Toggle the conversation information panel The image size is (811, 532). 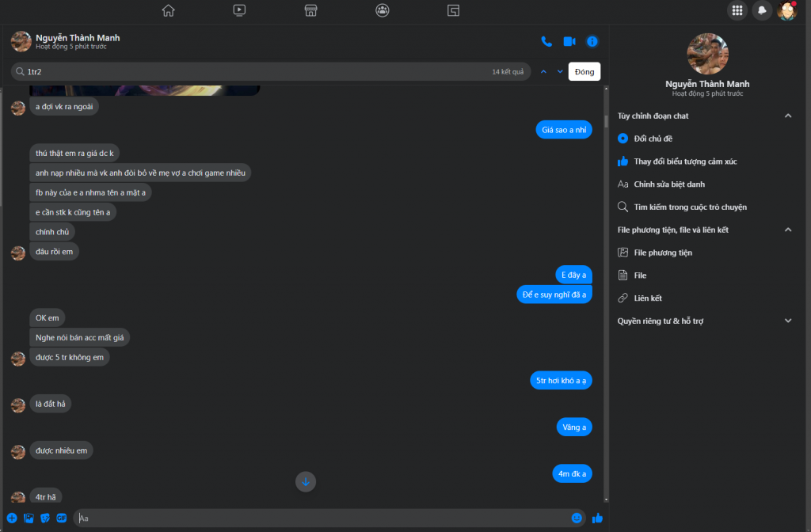pyautogui.click(x=592, y=41)
